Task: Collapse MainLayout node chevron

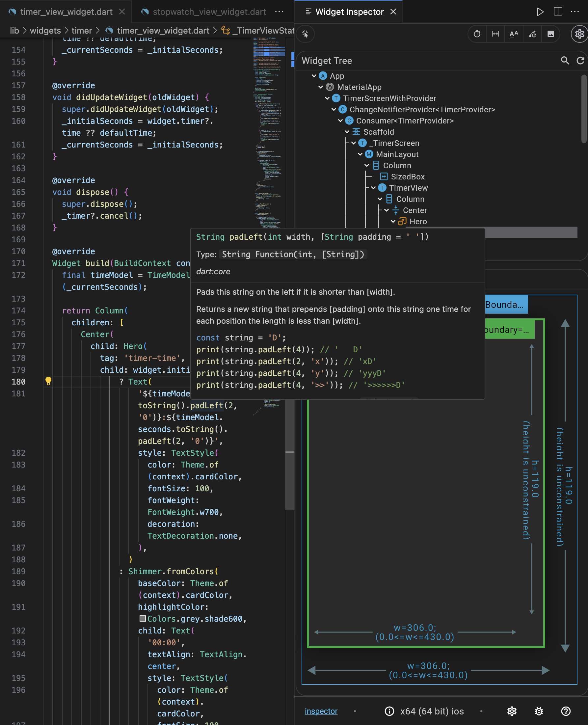Action: tap(361, 154)
